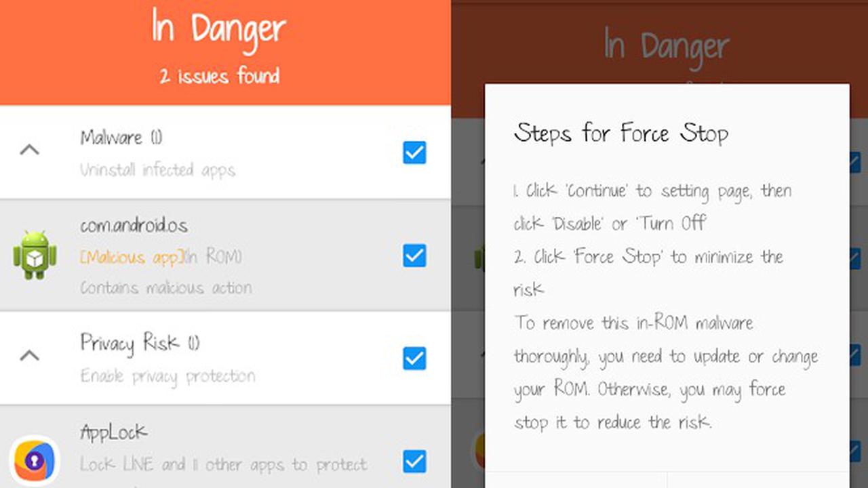Open the AppLock suggestion row
The width and height of the screenshot is (868, 488).
225,447
